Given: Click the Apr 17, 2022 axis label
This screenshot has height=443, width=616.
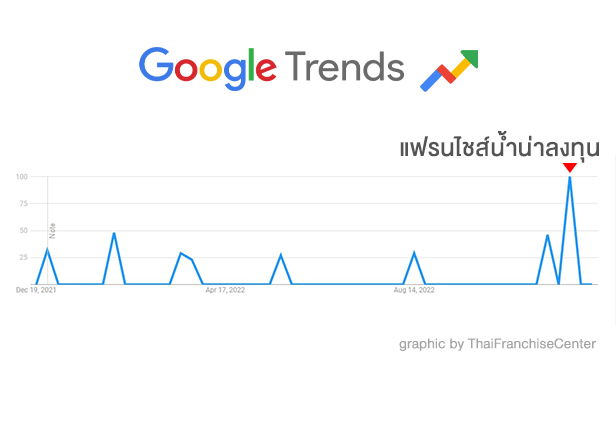Looking at the screenshot, I should (225, 290).
